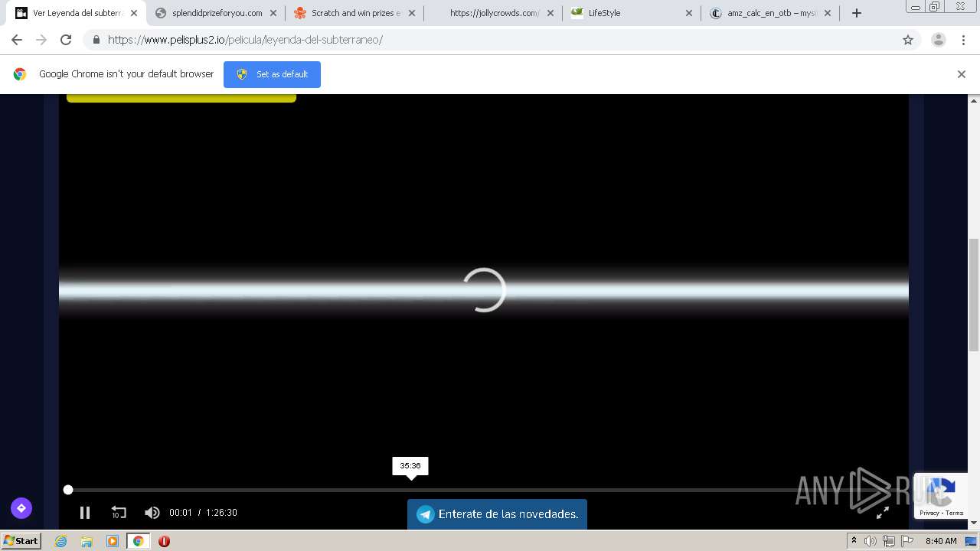
Task: Close the jollycrowds tab
Action: 550,13
